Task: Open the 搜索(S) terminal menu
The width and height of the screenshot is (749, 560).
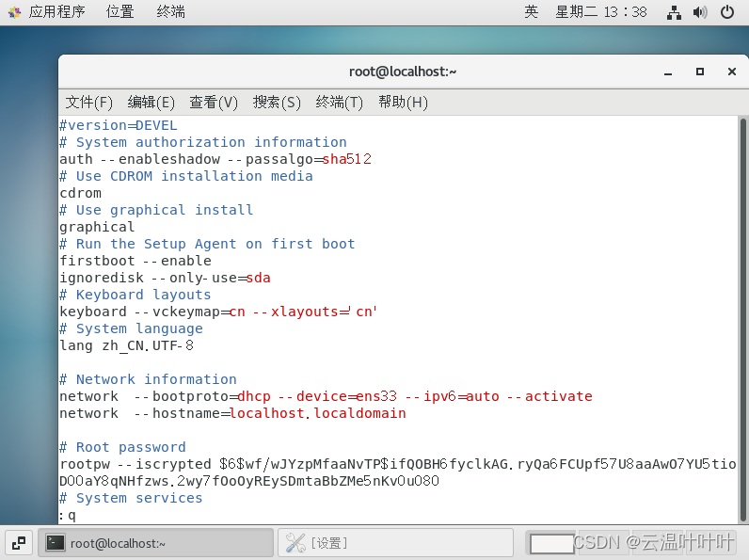Action: [x=277, y=103]
